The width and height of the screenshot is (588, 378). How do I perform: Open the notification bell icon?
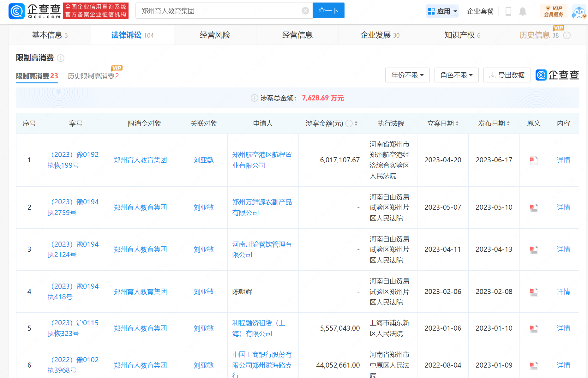point(523,11)
